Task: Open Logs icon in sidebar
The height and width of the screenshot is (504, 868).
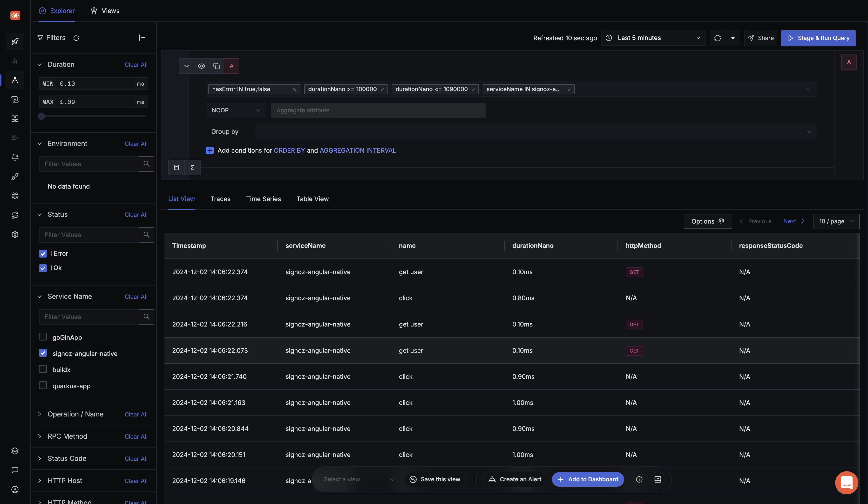Action: pos(15,100)
